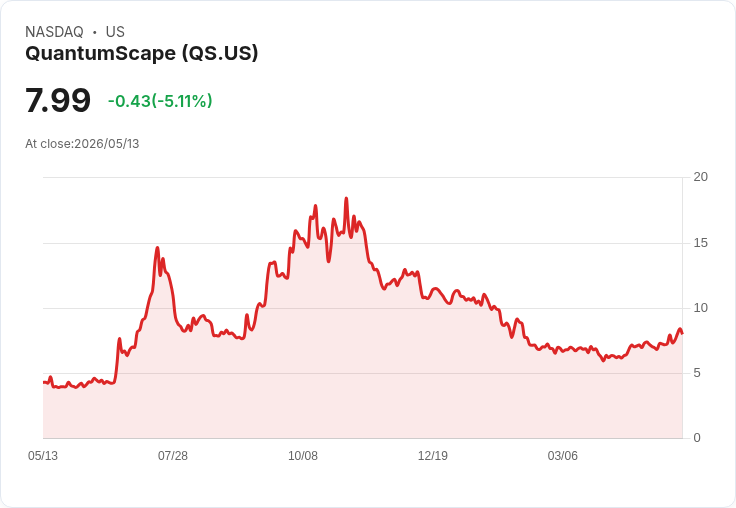Image resolution: width=736 pixels, height=508 pixels.
Task: Click the 03/06 date axis label
Action: pyautogui.click(x=563, y=455)
